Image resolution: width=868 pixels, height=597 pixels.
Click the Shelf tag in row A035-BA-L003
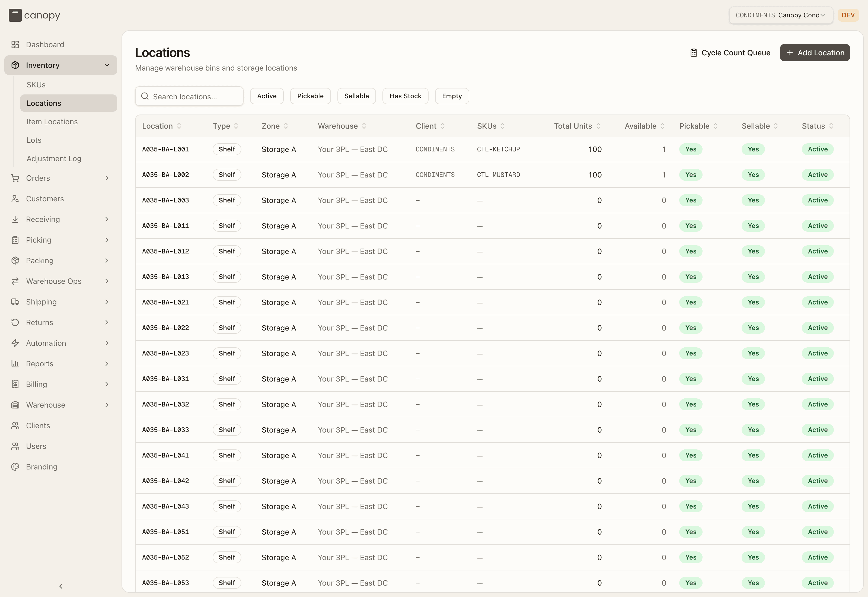(x=226, y=201)
